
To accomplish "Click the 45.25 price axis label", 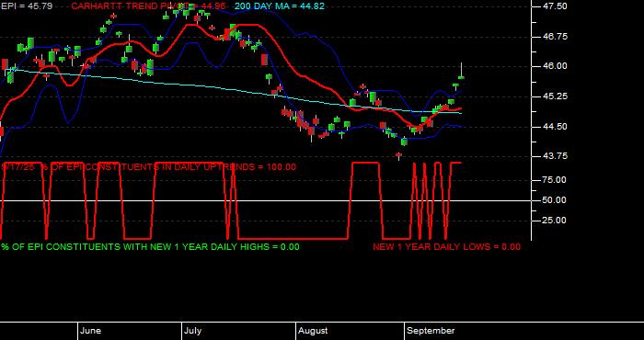I will (556, 96).
